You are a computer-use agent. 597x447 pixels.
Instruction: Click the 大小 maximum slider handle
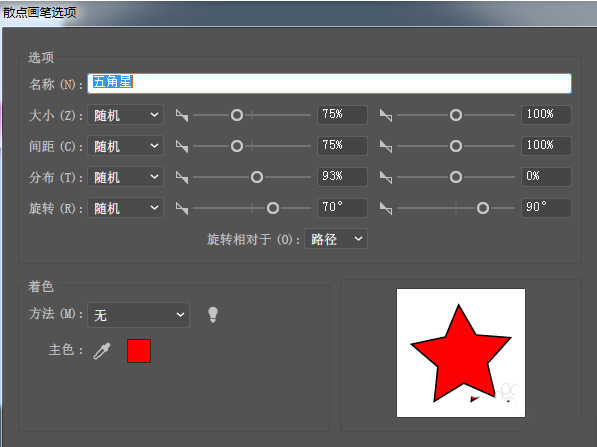456,115
